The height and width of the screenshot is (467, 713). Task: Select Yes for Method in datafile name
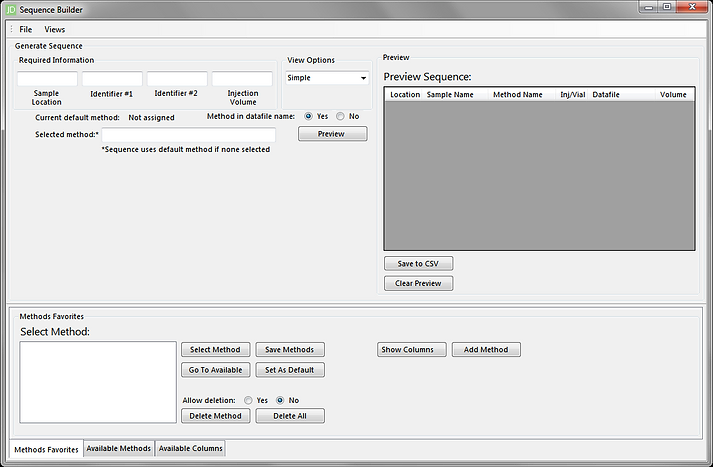pos(308,116)
